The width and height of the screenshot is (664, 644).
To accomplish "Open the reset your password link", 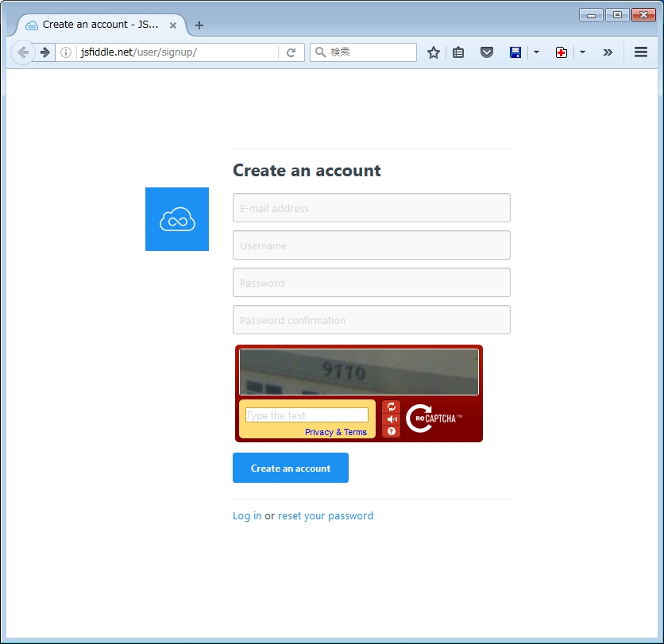I will tap(326, 516).
